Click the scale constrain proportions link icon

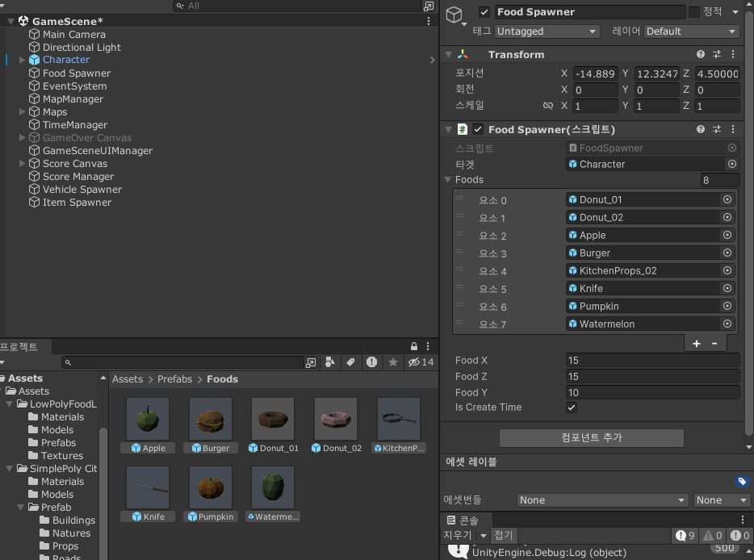click(x=547, y=105)
